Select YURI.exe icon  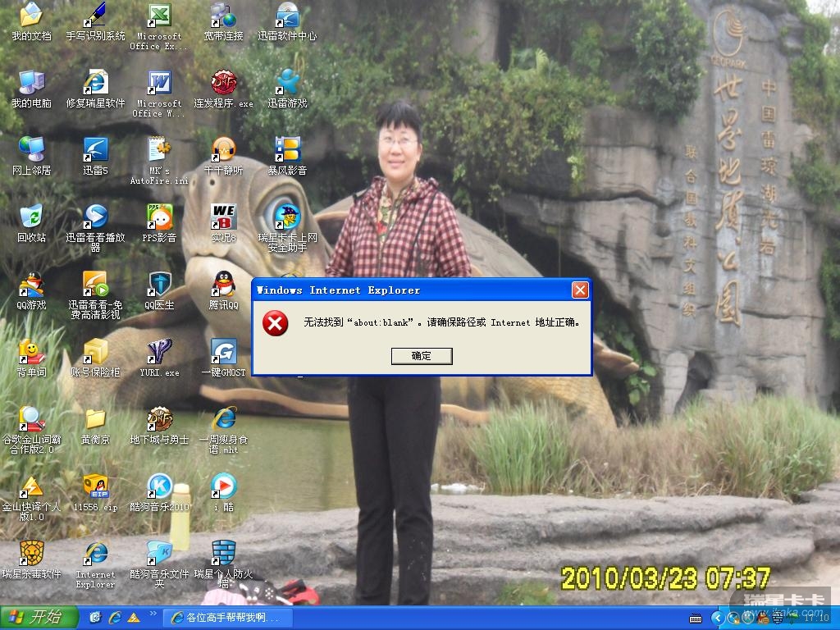pos(159,358)
